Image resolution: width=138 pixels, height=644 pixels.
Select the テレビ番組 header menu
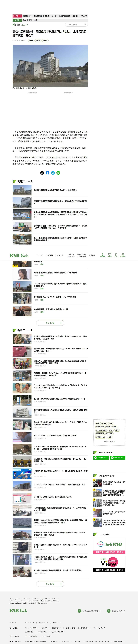click(49, 255)
